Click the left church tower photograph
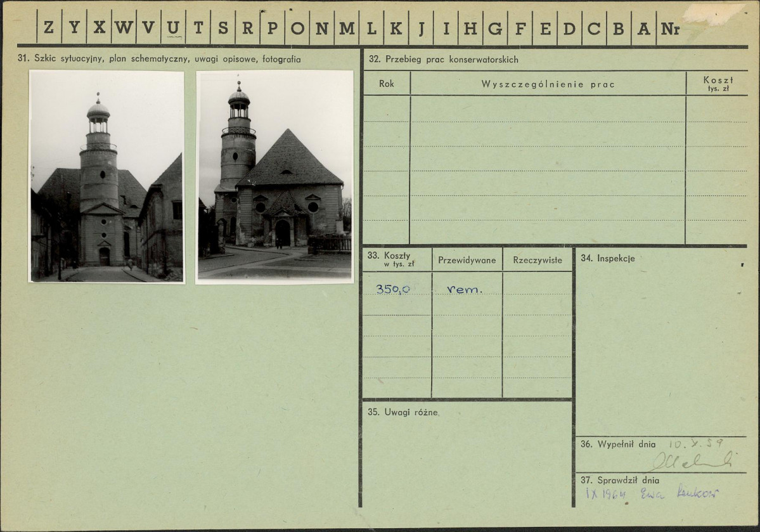 106,176
